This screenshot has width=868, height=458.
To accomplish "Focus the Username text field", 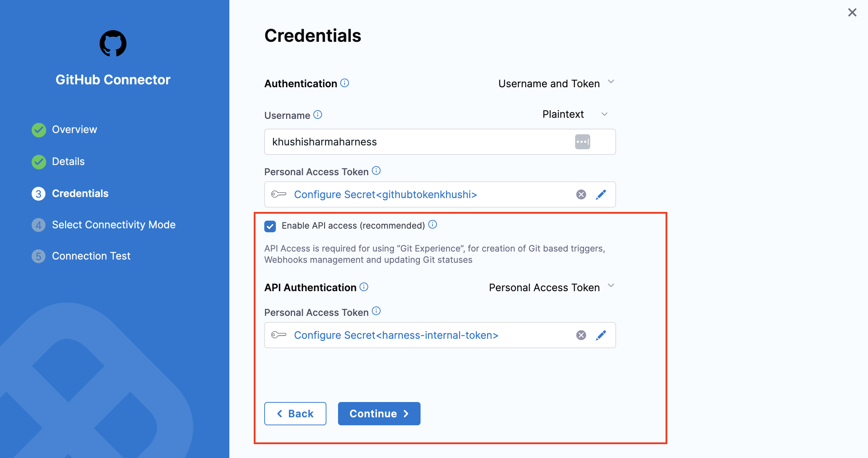I will coord(418,142).
